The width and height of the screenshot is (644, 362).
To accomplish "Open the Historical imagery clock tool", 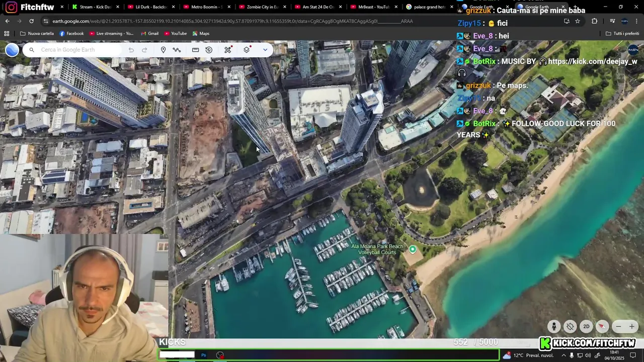I will (x=209, y=50).
